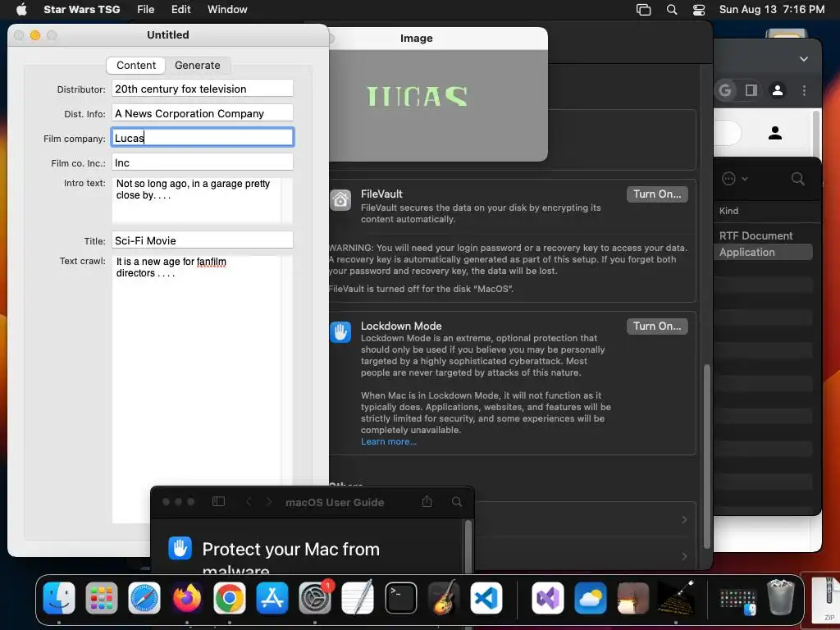The width and height of the screenshot is (840, 630).
Task: Open TextEdit from the dock
Action: [358, 597]
